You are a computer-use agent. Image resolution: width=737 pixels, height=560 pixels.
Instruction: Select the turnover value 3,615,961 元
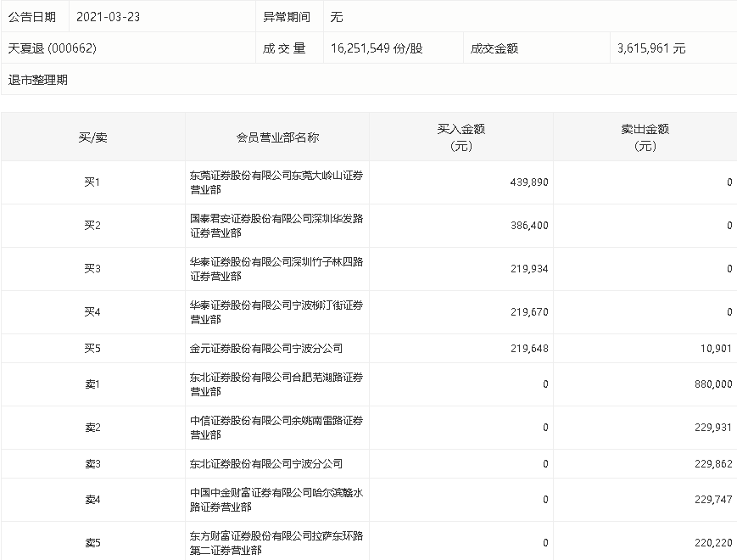[x=651, y=48]
